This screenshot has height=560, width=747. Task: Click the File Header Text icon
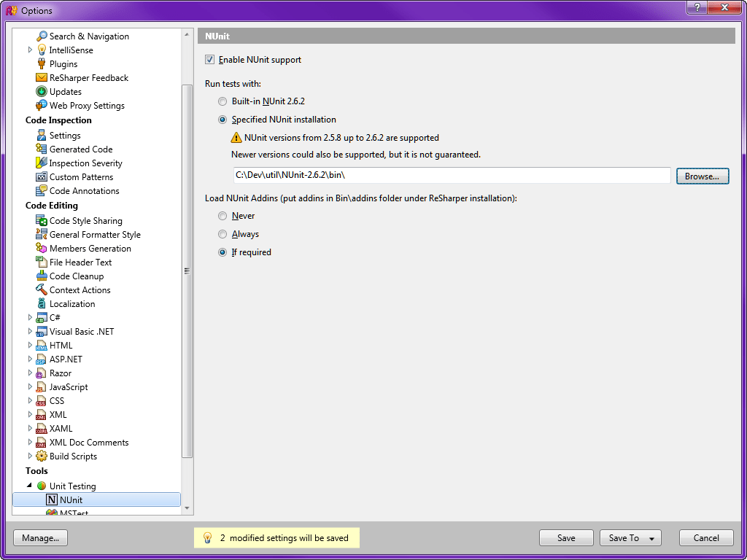pos(42,262)
